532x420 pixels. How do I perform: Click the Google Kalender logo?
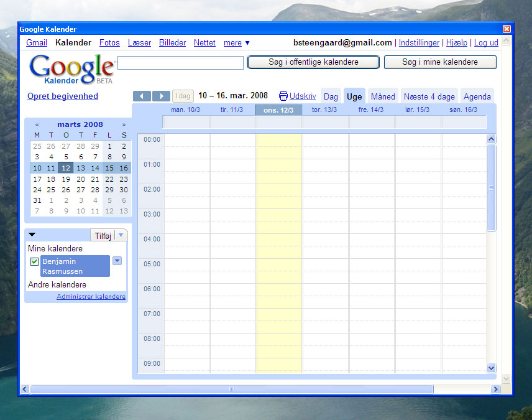coord(71,69)
